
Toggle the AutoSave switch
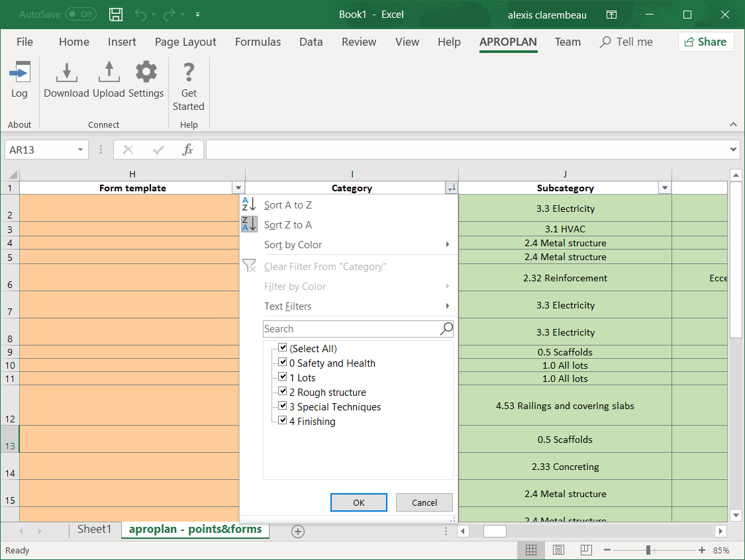point(81,15)
